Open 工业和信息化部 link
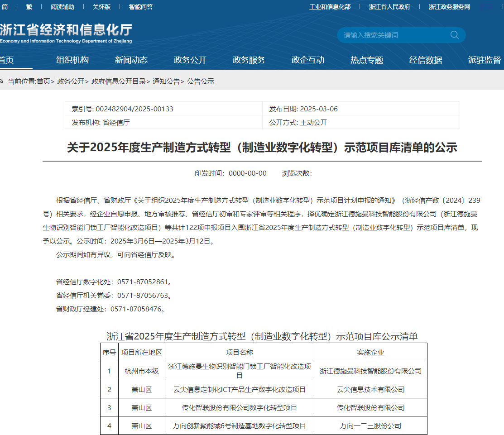The image size is (504, 435). 330,7
